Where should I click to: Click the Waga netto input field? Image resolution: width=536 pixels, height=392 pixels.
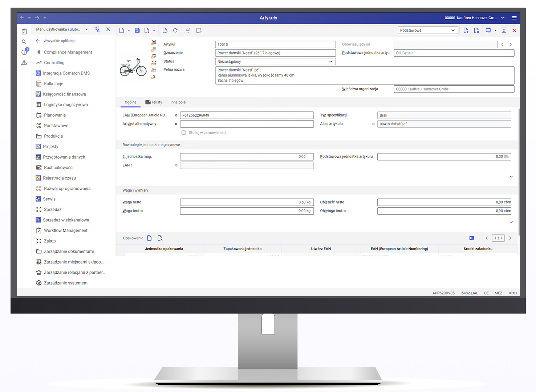click(247, 203)
